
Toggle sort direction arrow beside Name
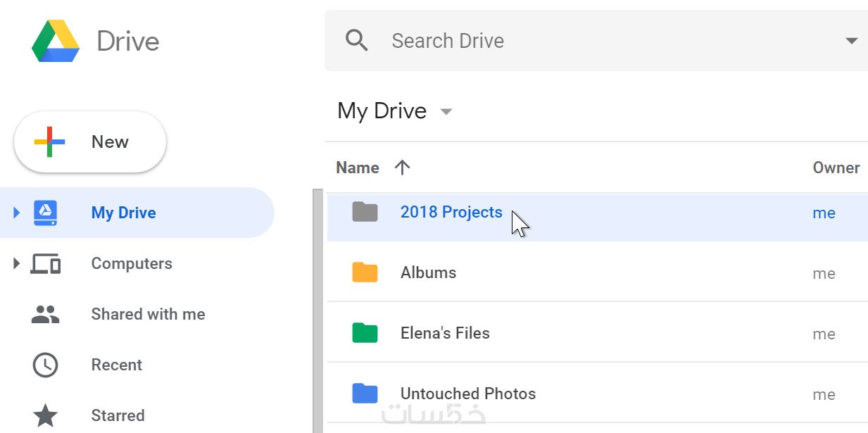point(402,168)
